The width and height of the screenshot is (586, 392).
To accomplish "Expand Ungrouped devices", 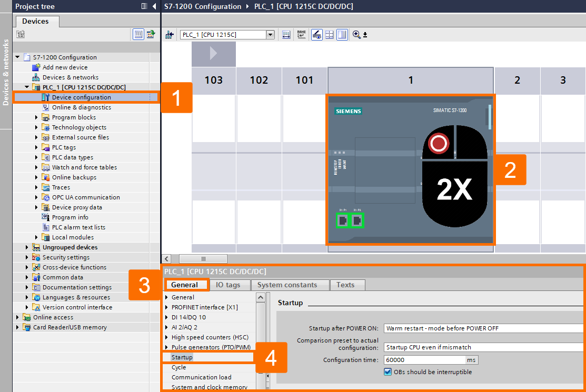I will [x=27, y=247].
